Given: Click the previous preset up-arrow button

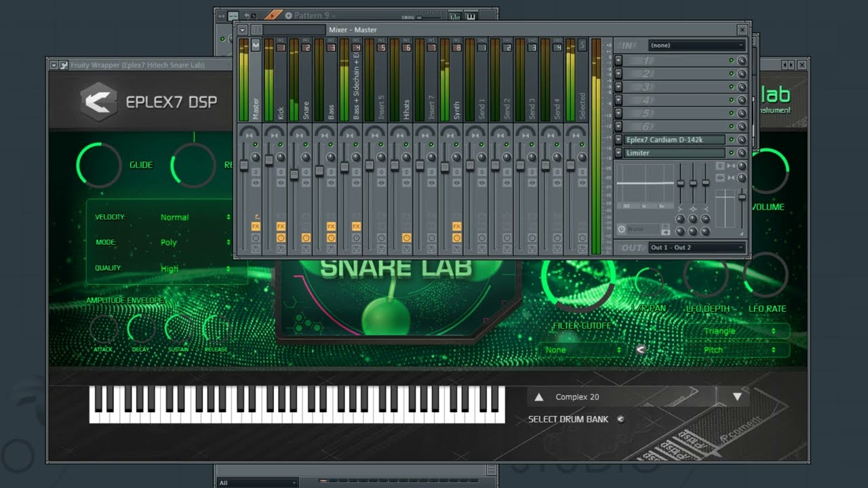Looking at the screenshot, I should tap(539, 397).
